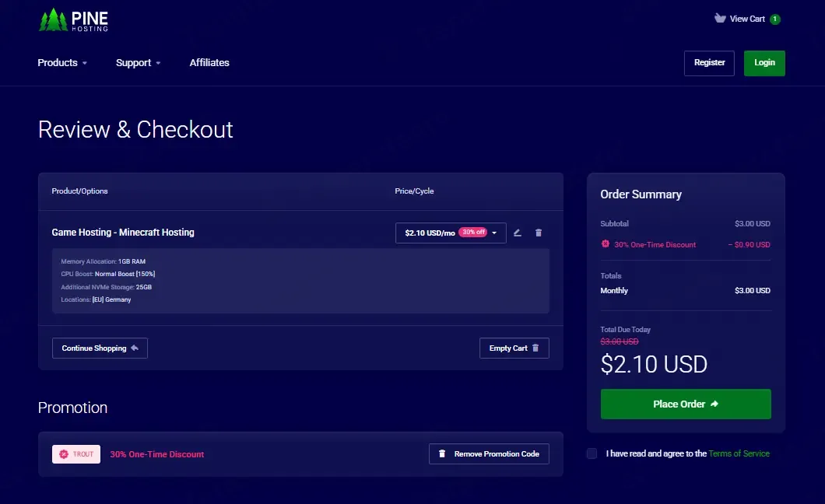This screenshot has width=825, height=504.
Task: Click the '30% One-Time Discount' promotion text
Action: [156, 454]
